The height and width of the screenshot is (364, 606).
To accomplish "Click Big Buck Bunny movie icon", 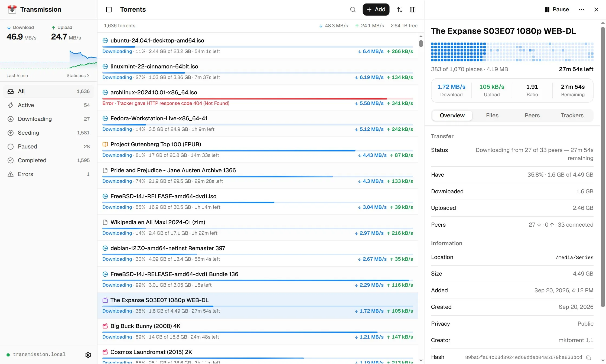I will tap(105, 326).
